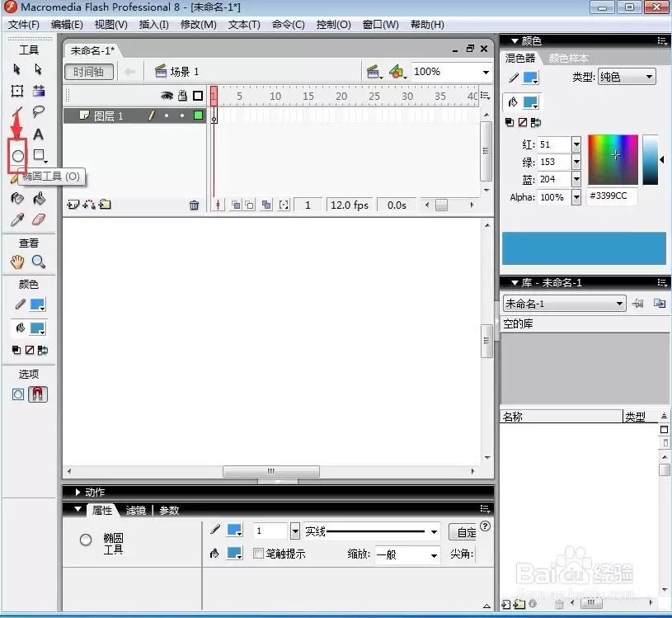Select the Oval tool in toolbox
672x618 pixels.
(17, 156)
